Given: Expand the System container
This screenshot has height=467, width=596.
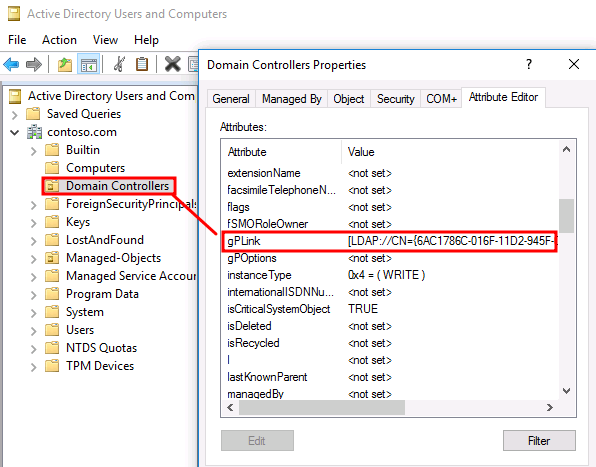Looking at the screenshot, I should [33, 313].
